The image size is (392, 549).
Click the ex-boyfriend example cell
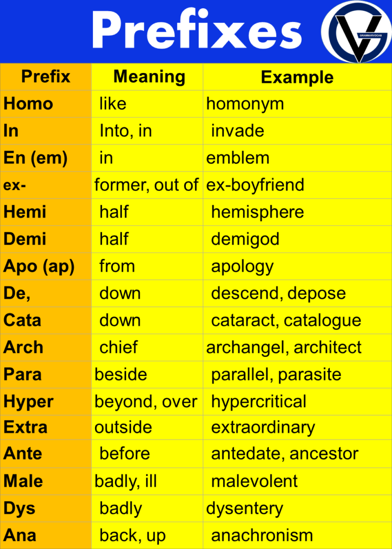coord(297,185)
